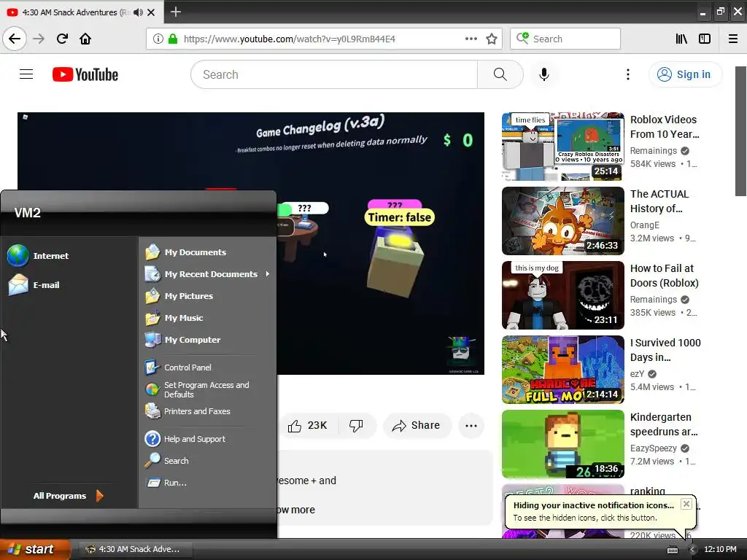The width and height of the screenshot is (747, 560).
Task: Open The ACTUAL History of video thumbnail
Action: (x=563, y=221)
